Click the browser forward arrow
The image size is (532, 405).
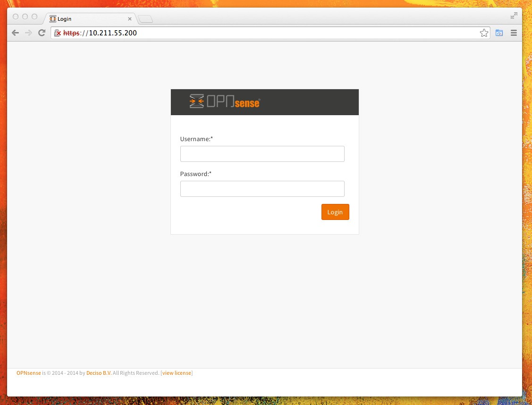point(28,33)
